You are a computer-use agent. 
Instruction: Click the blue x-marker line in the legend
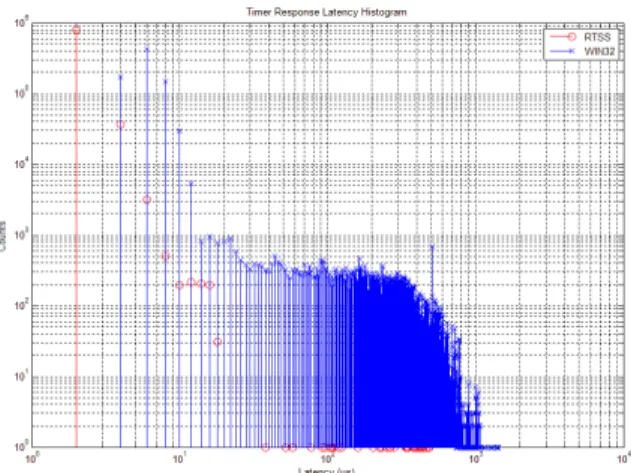[563, 51]
